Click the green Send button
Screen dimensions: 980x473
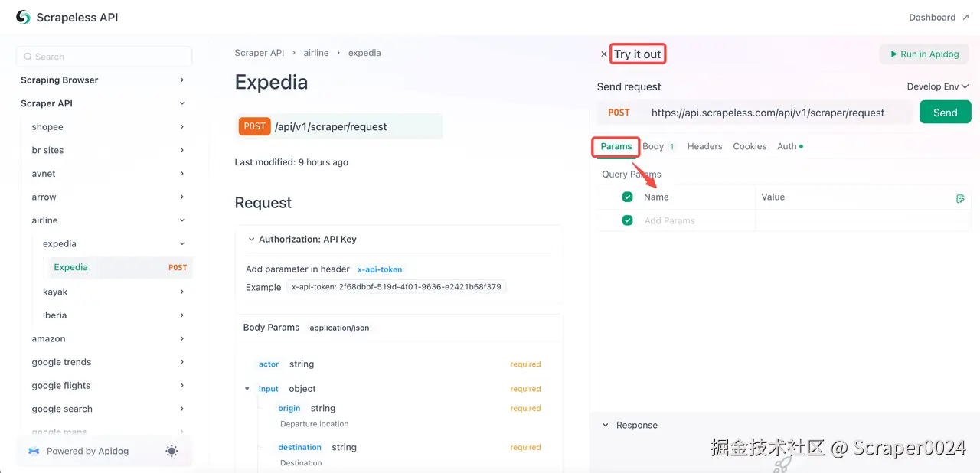(x=945, y=112)
